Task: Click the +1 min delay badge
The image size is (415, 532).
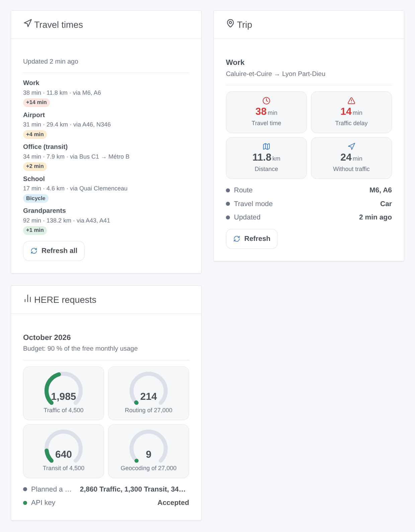Action: click(x=35, y=230)
